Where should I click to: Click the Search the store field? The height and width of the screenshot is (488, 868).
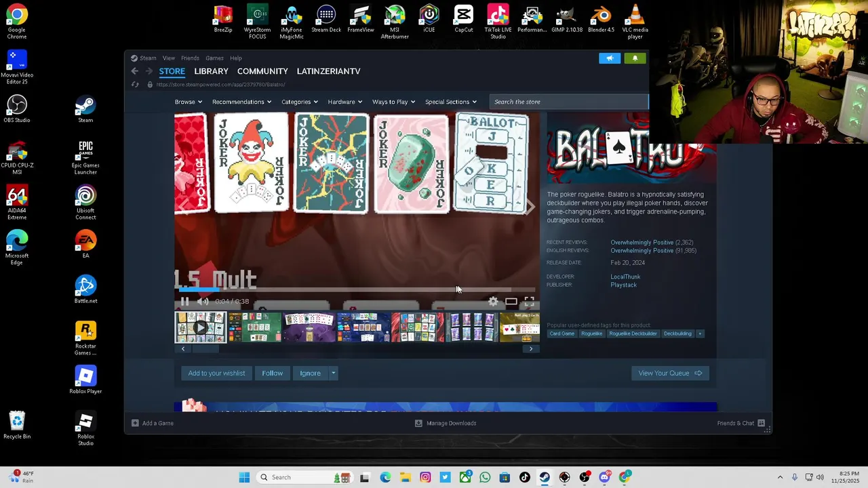pyautogui.click(x=568, y=102)
